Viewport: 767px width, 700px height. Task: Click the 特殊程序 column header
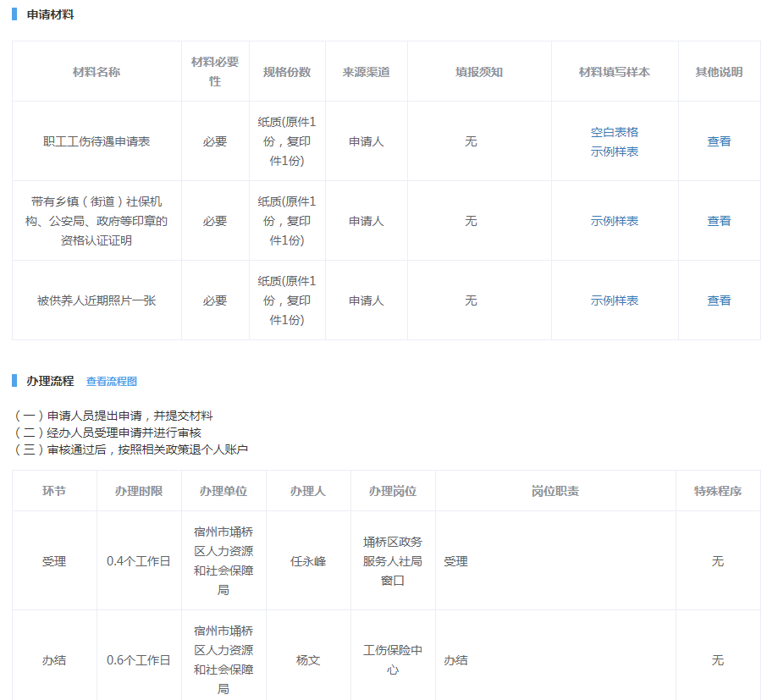click(718, 491)
